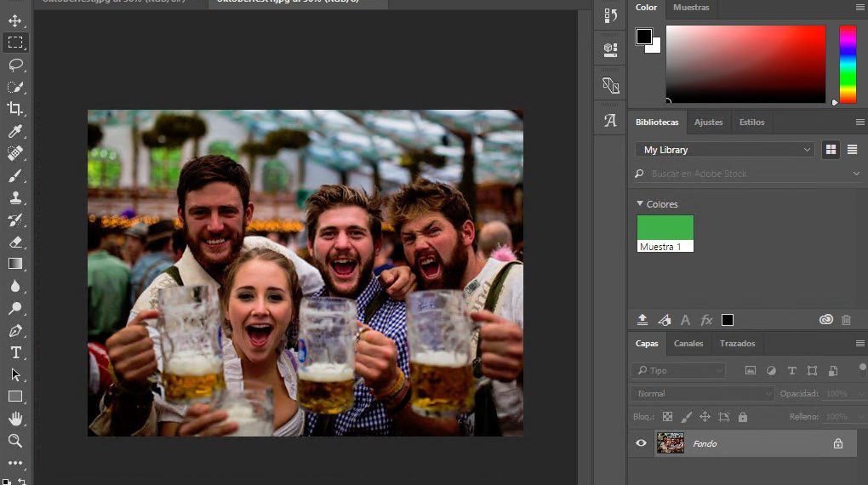Select the Crop tool
The height and width of the screenshot is (485, 868).
point(15,109)
